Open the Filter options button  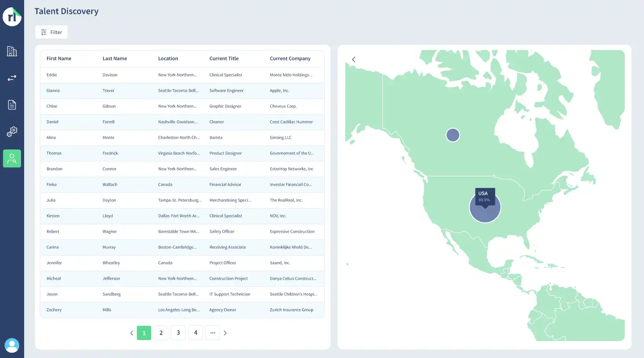coord(51,32)
